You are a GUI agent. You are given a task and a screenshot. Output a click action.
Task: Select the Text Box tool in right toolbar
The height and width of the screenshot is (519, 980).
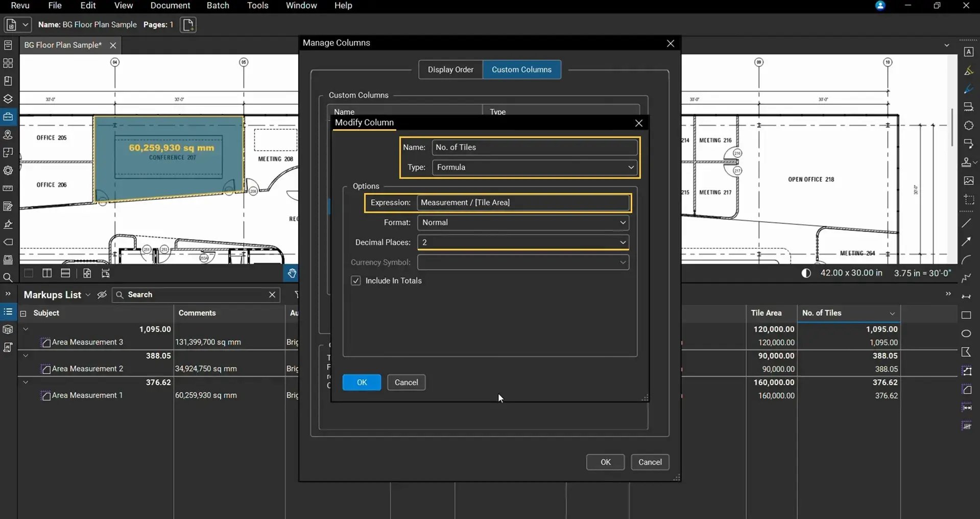[x=968, y=52]
